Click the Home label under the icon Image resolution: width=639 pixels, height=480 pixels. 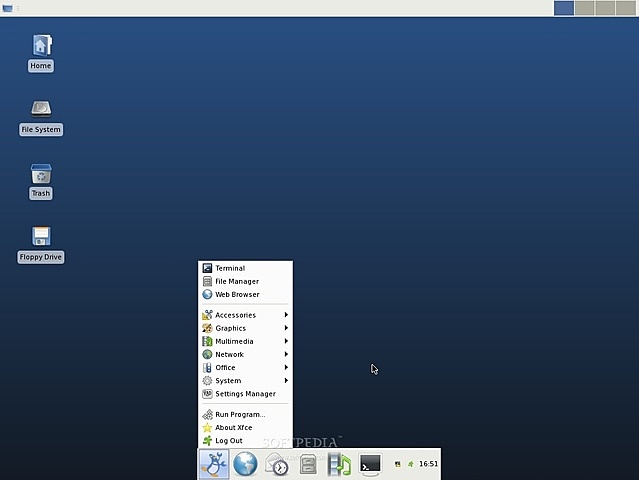tap(41, 66)
